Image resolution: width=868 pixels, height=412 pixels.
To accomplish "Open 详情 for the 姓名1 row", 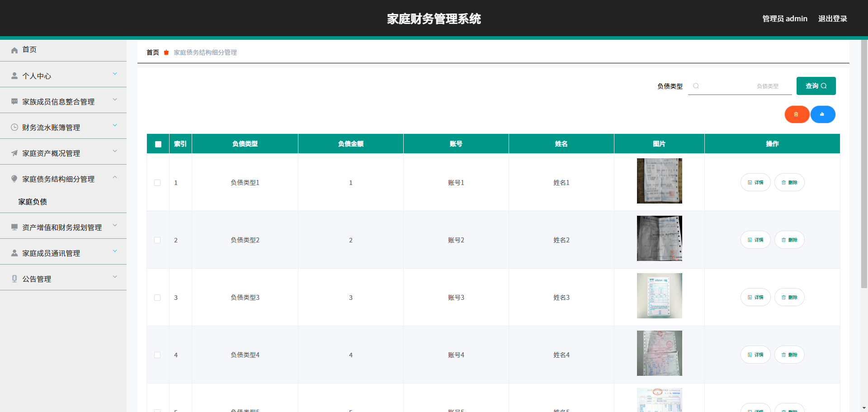I will click(x=755, y=182).
